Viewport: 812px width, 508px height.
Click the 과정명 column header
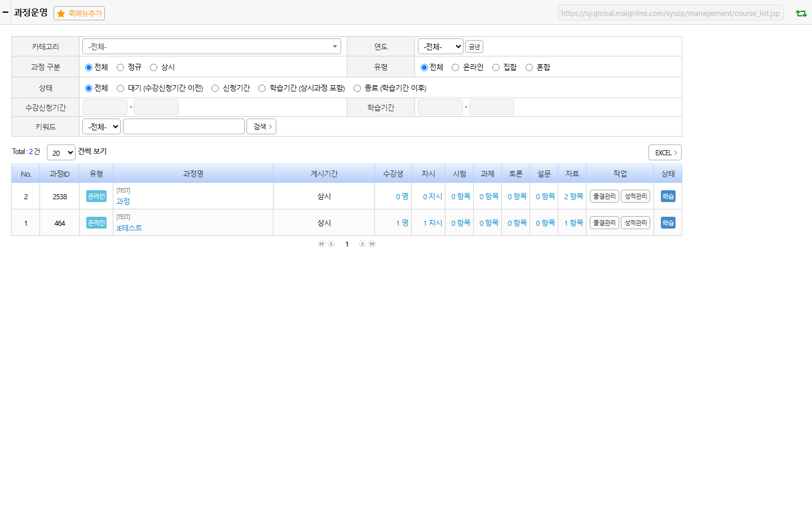pos(193,174)
